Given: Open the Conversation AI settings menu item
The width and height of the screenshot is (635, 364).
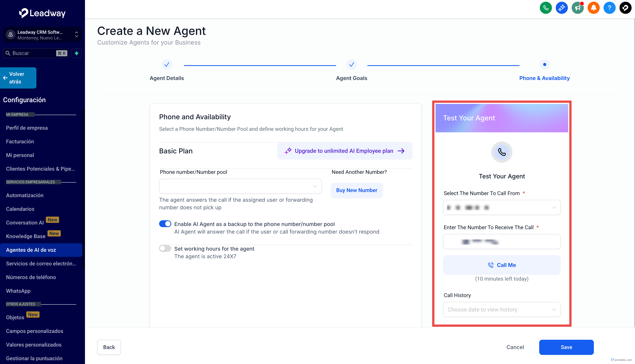Looking at the screenshot, I should coord(25,223).
